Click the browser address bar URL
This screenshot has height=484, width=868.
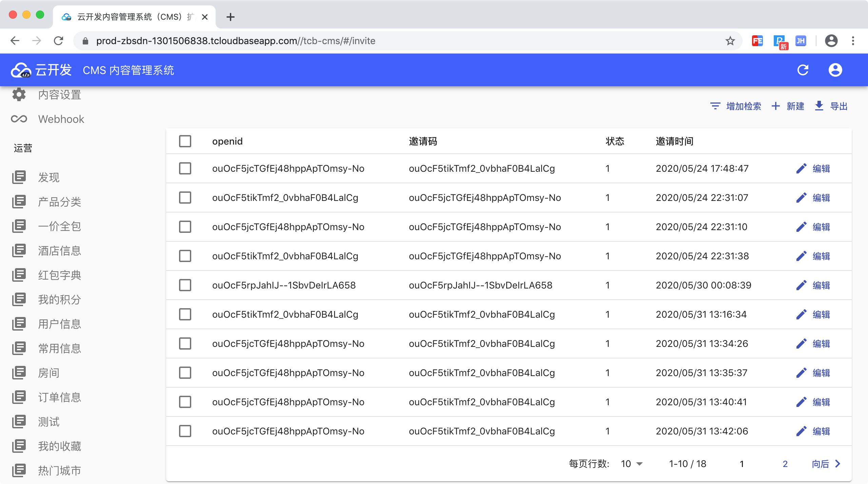click(x=235, y=41)
